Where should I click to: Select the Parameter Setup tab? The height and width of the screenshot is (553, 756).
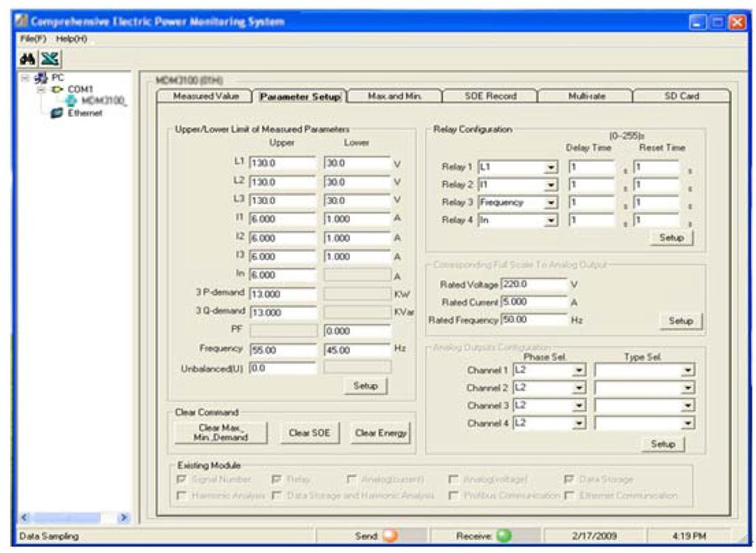[x=300, y=97]
